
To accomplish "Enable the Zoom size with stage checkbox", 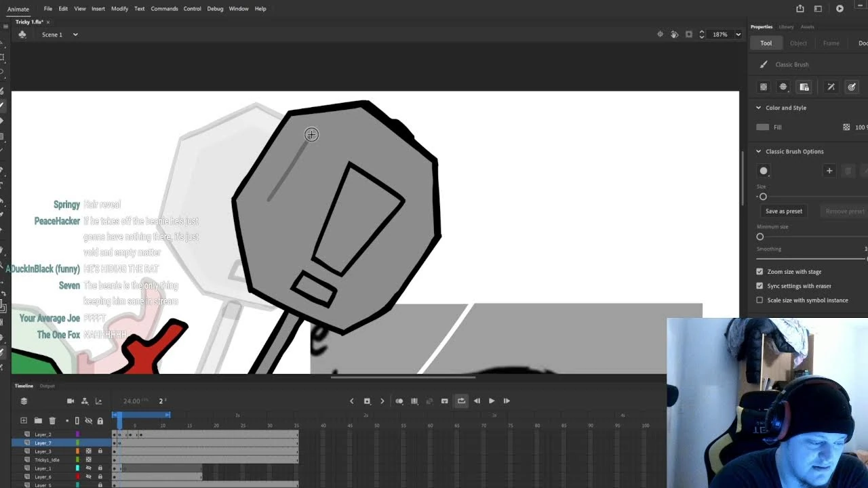I will [760, 271].
